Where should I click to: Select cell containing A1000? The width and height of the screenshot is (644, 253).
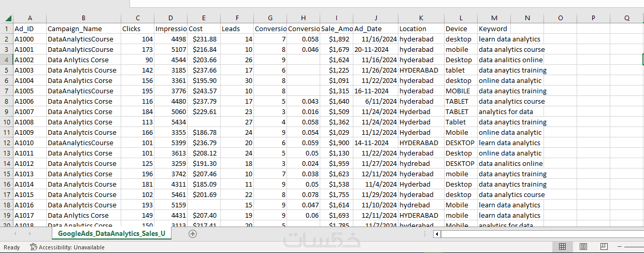pyautogui.click(x=30, y=39)
